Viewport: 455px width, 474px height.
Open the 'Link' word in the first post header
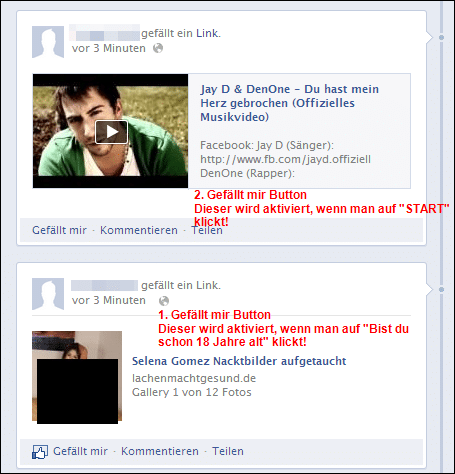(207, 33)
